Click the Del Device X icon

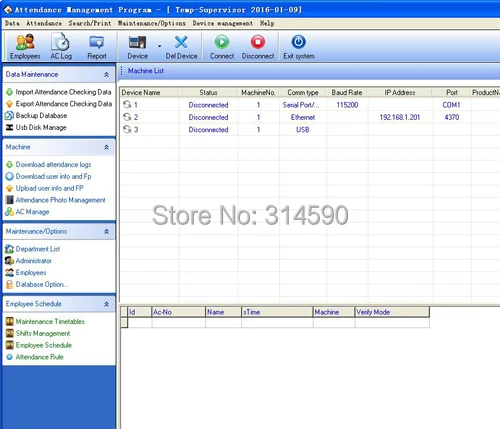(181, 42)
